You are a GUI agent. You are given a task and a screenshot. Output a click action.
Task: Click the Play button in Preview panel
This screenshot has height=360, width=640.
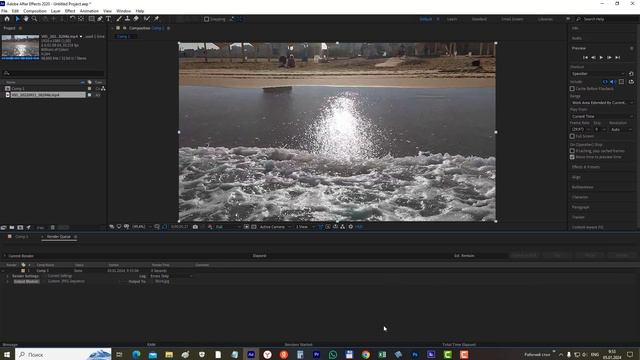601,58
